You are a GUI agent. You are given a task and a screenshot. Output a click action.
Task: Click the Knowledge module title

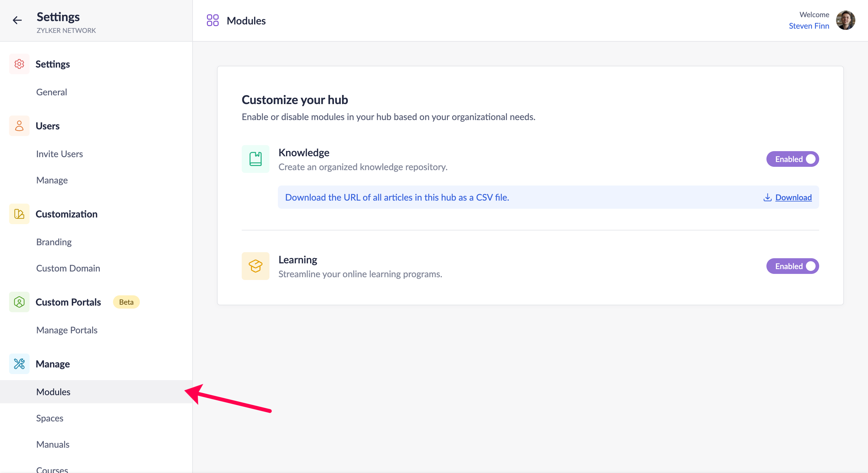pos(303,153)
